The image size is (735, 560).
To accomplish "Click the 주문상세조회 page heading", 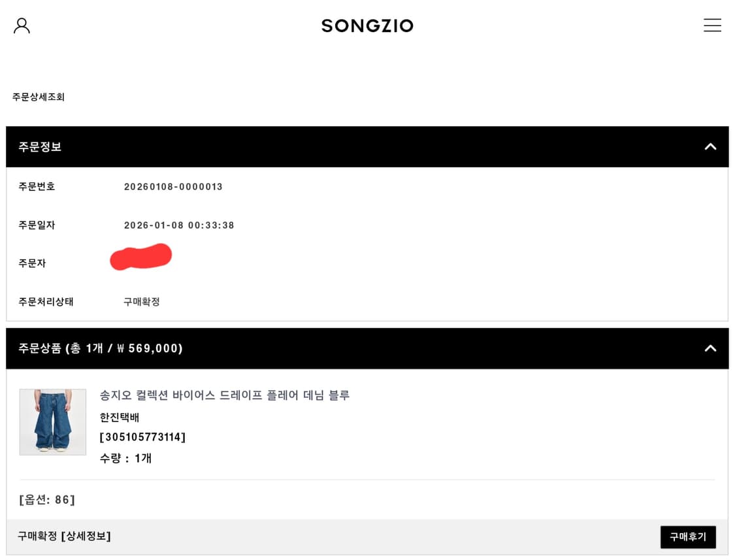I will (39, 97).
